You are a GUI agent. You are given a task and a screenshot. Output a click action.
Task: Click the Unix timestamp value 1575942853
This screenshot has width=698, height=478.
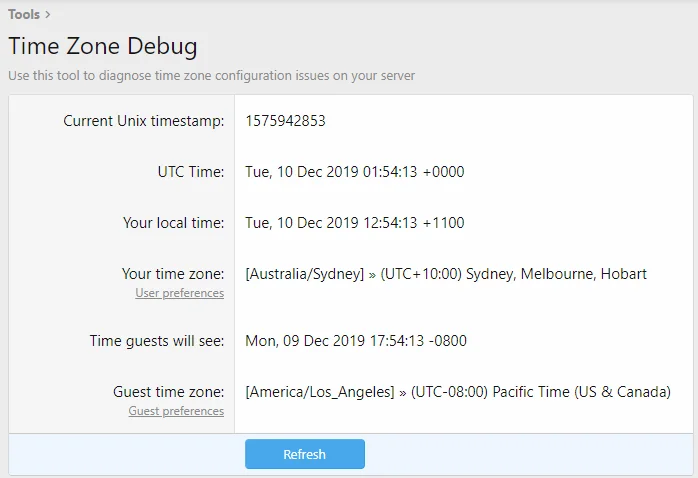[x=285, y=121]
